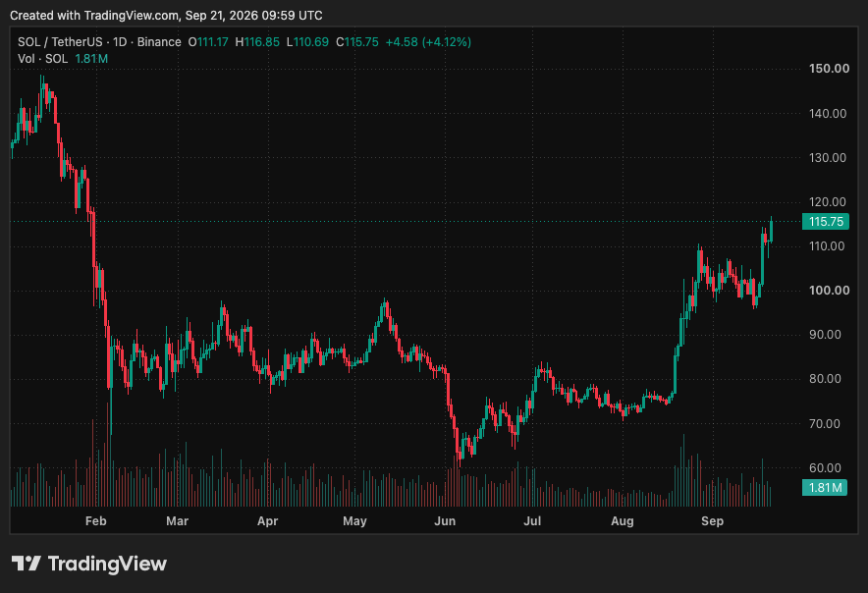The width and height of the screenshot is (868, 593).
Task: Click the 130.00 price axis label
Action: (x=828, y=158)
